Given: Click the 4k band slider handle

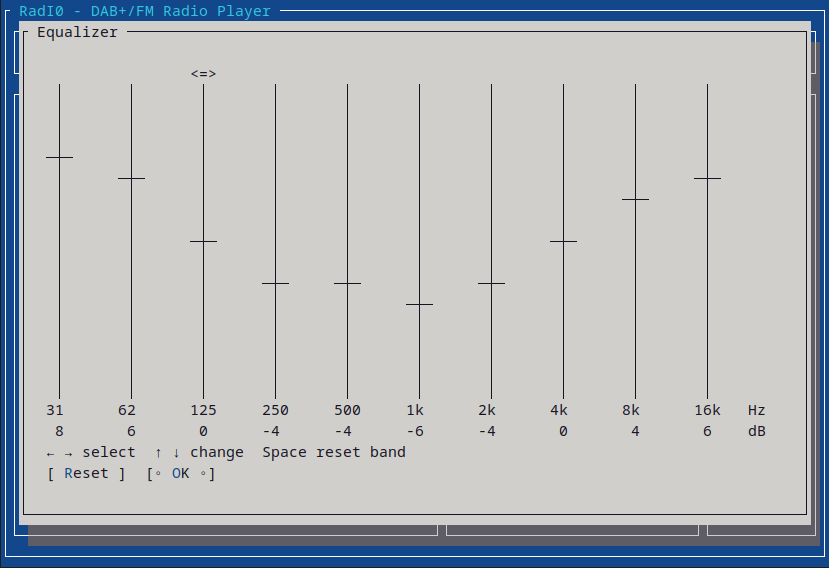Looking at the screenshot, I should [x=564, y=242].
